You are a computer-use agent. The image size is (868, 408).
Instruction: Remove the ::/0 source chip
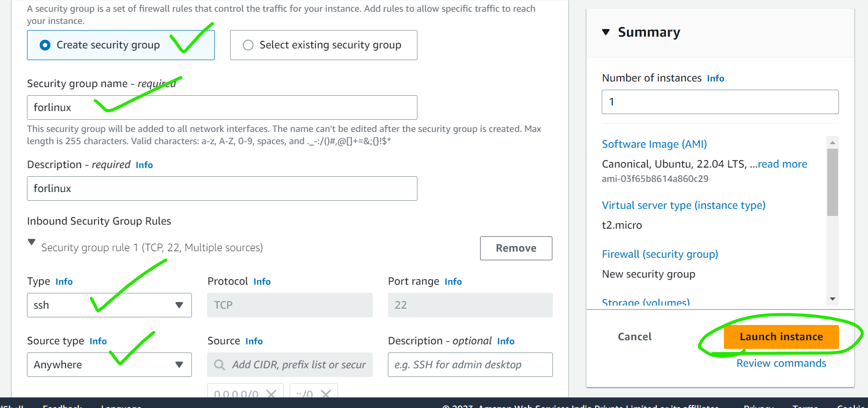click(326, 394)
